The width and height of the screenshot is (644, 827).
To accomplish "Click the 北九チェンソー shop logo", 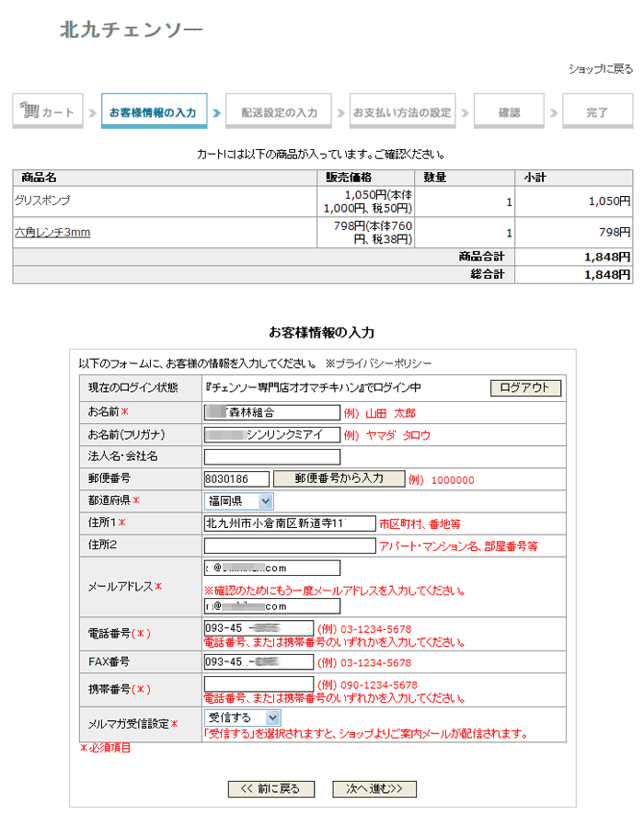I will pos(132,29).
